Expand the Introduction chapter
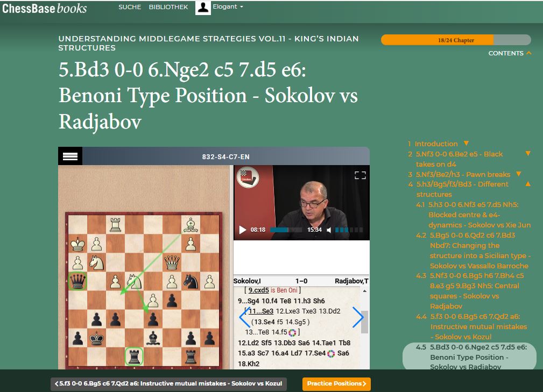543x392 pixels. click(x=466, y=144)
